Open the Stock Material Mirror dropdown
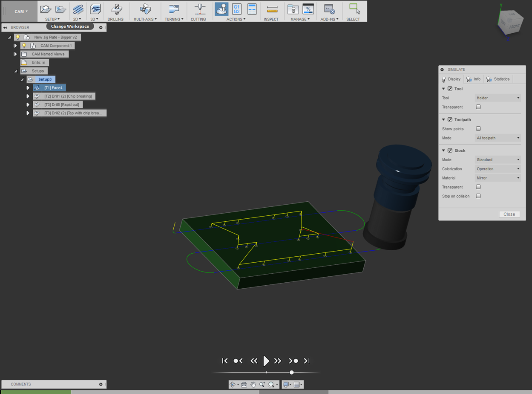 [497, 178]
